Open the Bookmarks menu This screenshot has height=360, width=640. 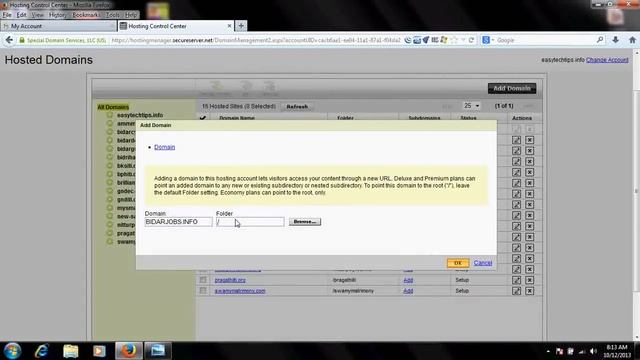tap(86, 15)
